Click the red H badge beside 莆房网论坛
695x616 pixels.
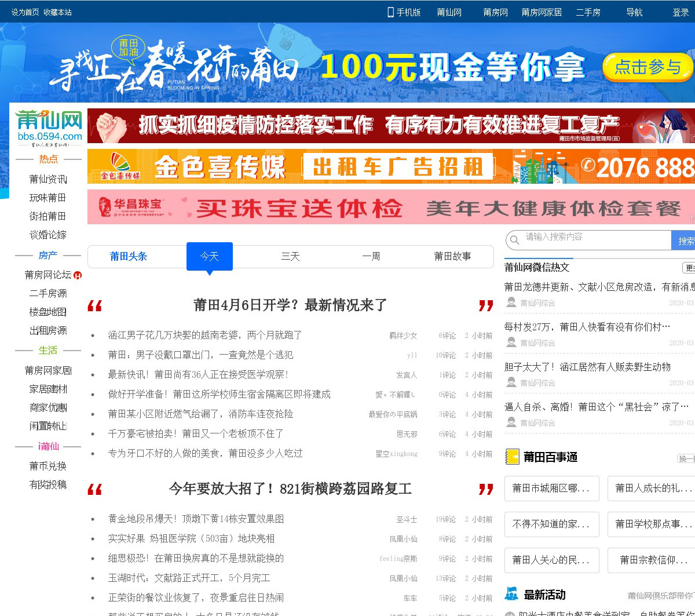click(x=78, y=275)
